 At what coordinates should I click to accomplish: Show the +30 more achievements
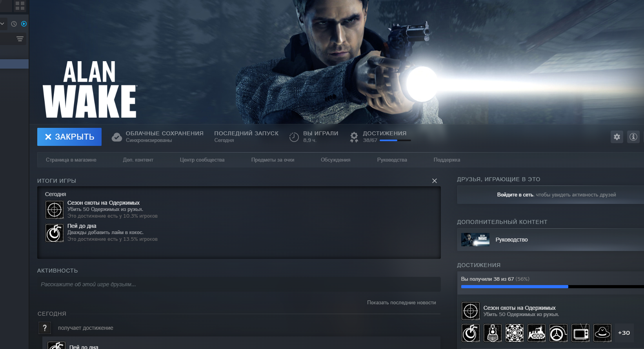click(624, 333)
